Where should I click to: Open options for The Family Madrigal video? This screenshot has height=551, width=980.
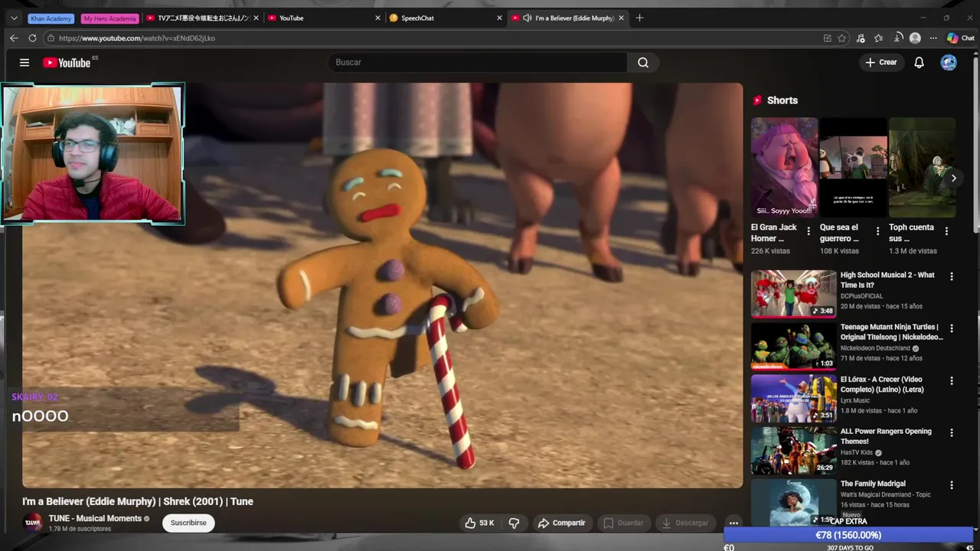pos(952,485)
